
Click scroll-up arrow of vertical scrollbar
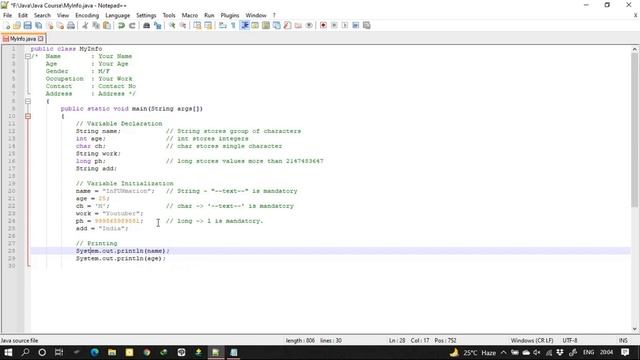coord(635,49)
